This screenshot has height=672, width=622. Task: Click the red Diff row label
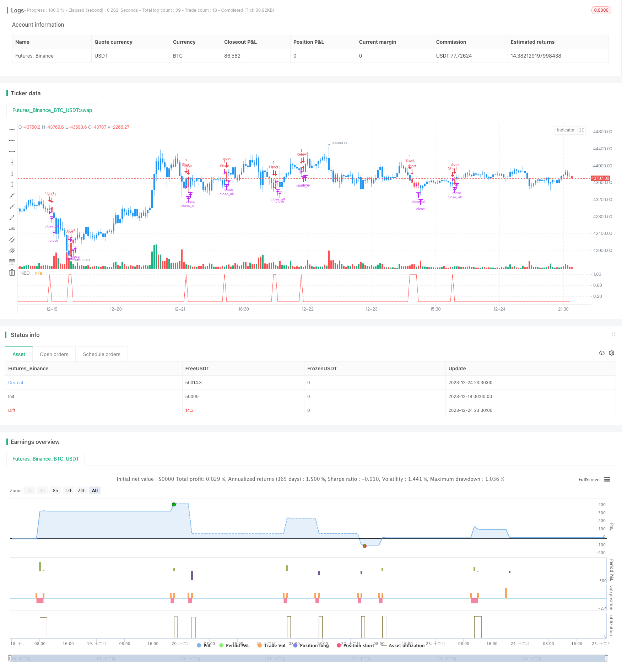(12, 410)
